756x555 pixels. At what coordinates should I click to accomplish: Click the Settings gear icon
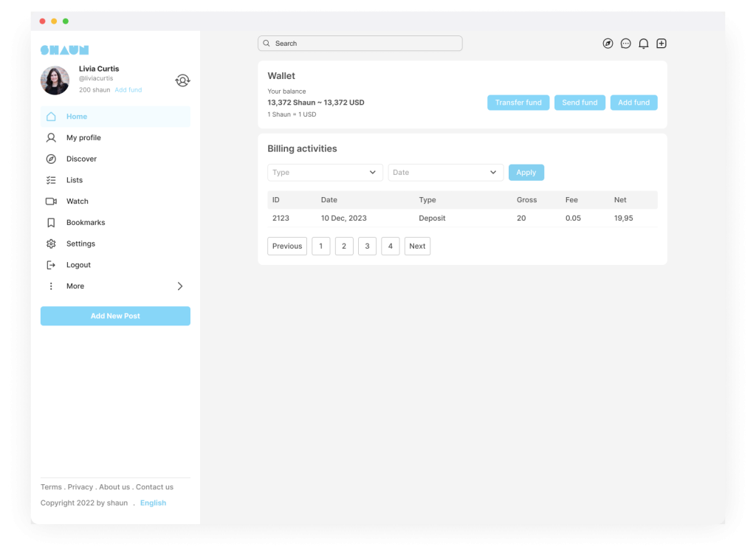[x=51, y=244]
